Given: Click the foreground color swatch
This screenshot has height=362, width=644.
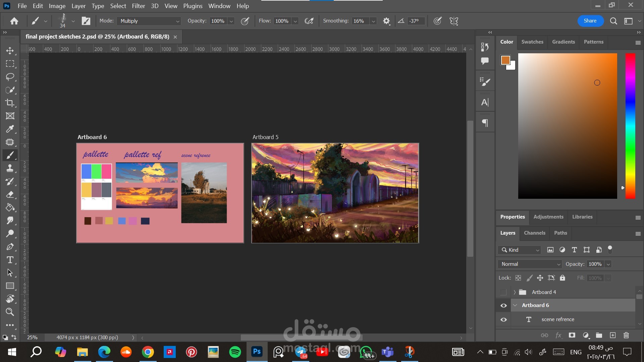Looking at the screenshot, I should coord(505,60).
